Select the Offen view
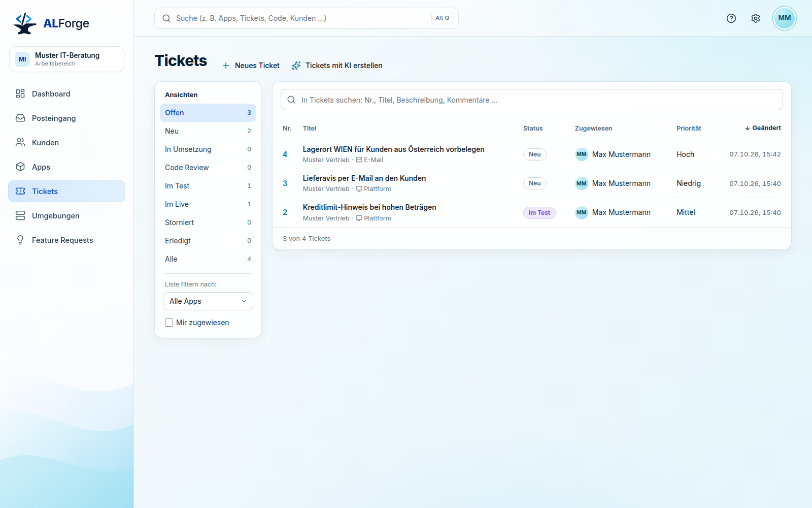812x508 pixels. click(x=208, y=113)
